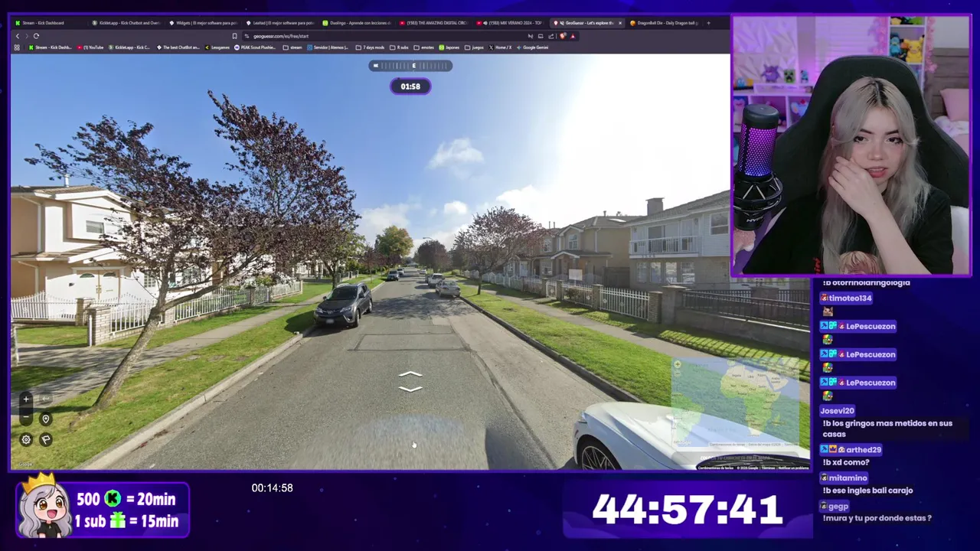Open the Home / X bookmark
Viewport: 980px width, 551px height.
click(500, 47)
